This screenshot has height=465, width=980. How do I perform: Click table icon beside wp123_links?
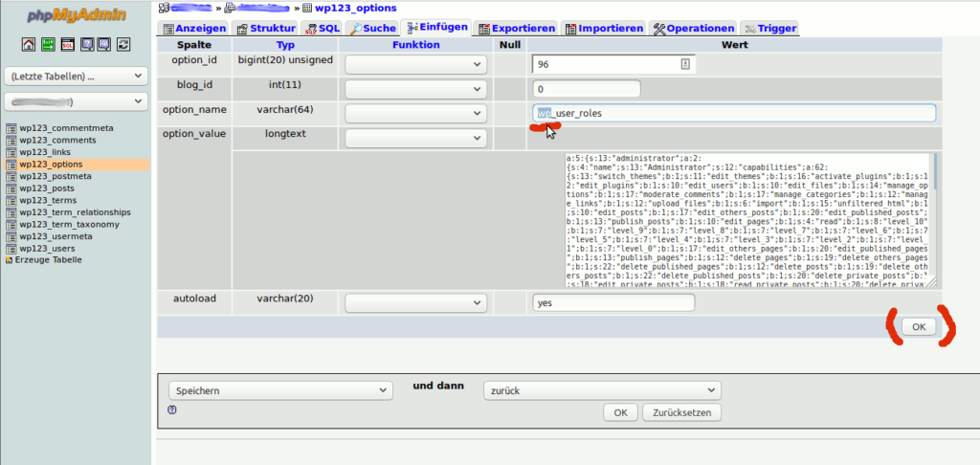11,152
